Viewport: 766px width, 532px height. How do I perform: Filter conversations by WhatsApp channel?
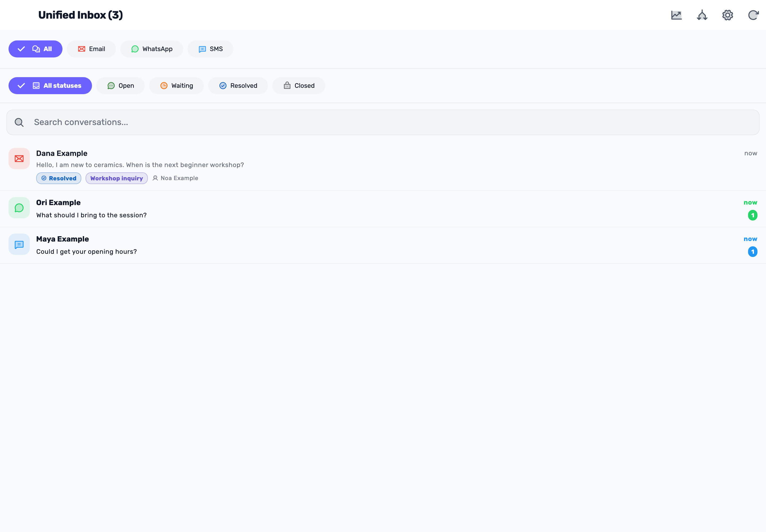(x=152, y=49)
